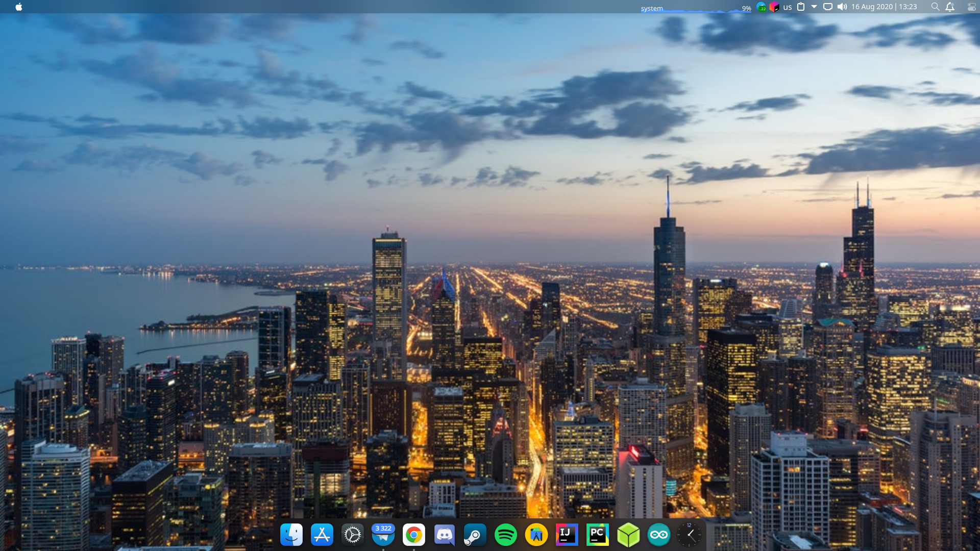Open the date and time calendar
Viewport: 980px width, 551px height.
point(884,7)
